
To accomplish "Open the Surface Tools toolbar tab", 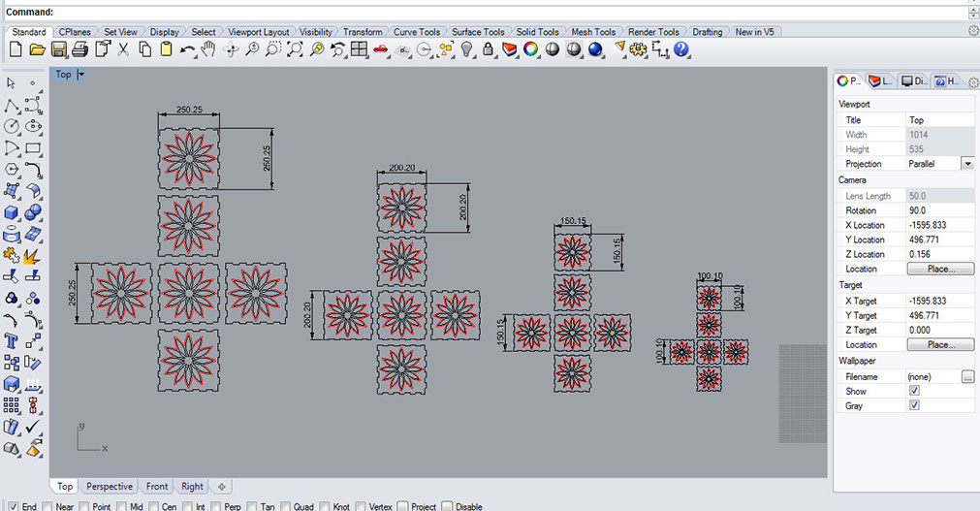I will click(478, 32).
